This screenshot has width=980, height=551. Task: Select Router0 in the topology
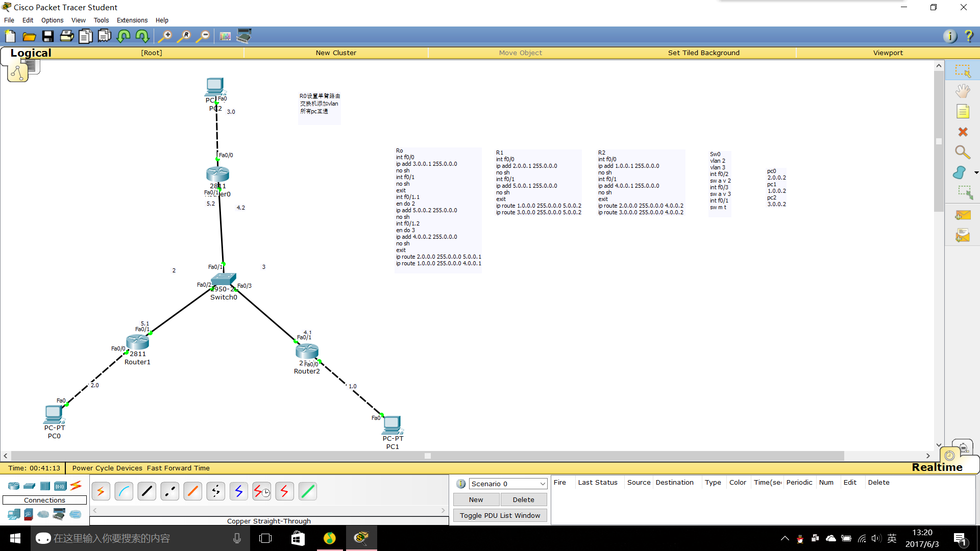click(218, 174)
